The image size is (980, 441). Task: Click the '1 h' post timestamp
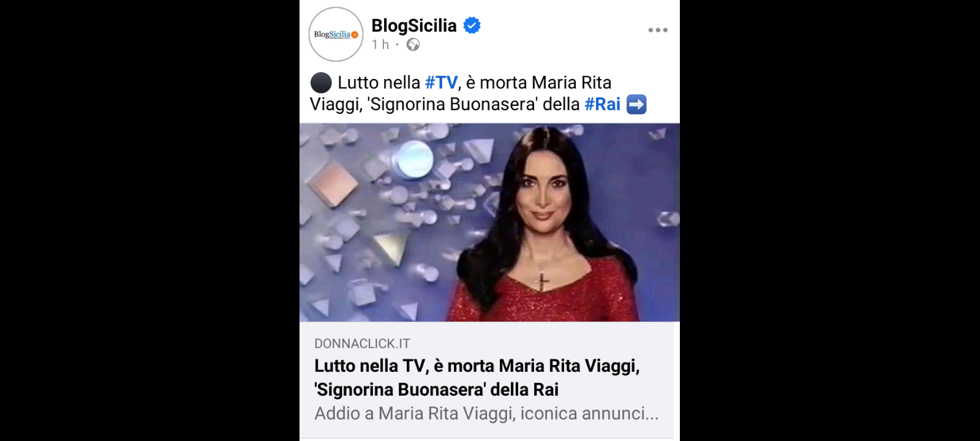[x=380, y=45]
